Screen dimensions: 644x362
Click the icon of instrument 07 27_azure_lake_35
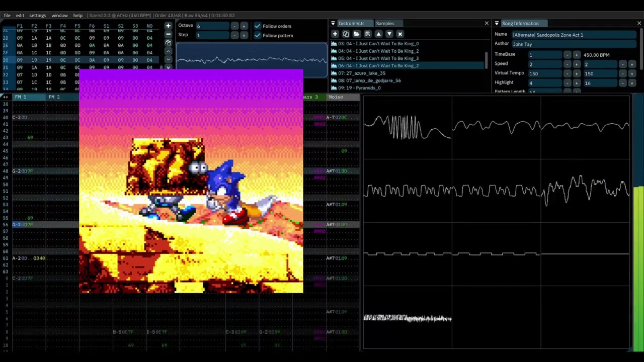tap(334, 73)
